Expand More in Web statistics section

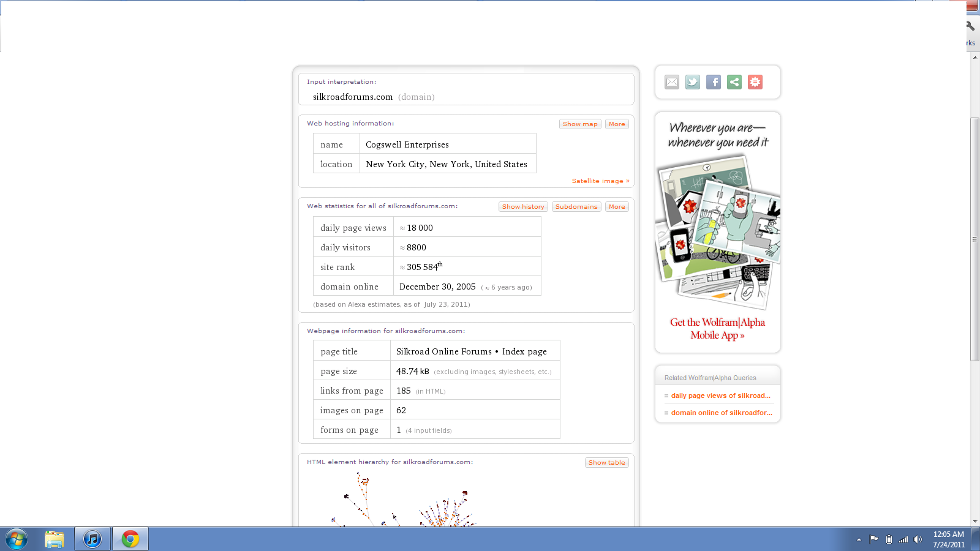[x=617, y=207]
